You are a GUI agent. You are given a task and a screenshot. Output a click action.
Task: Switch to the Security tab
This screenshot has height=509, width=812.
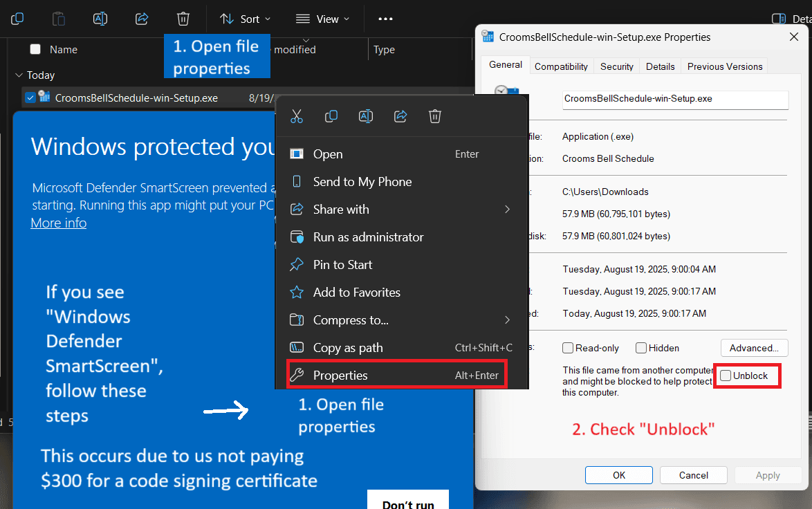click(617, 66)
